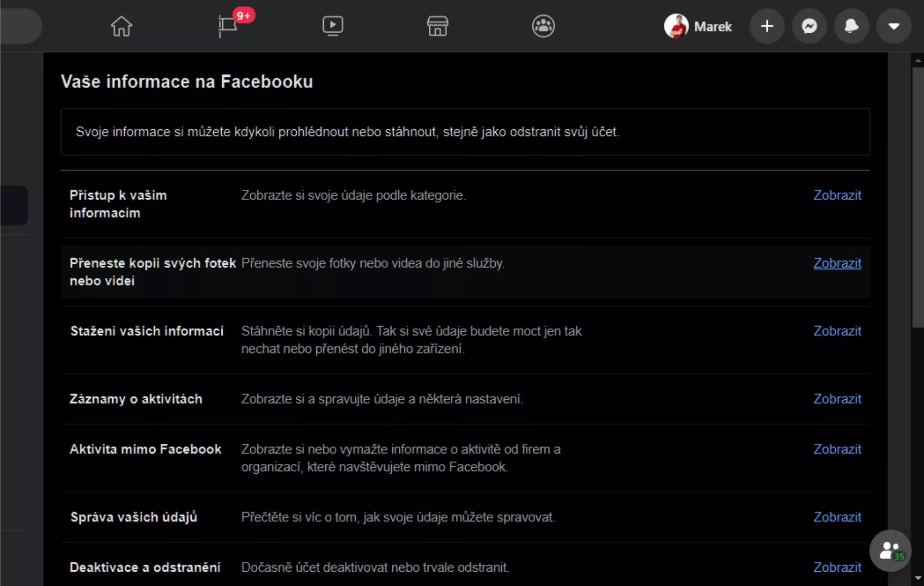
Task: Select the 'Záznamy o aktivitách' row title
Action: 136,399
